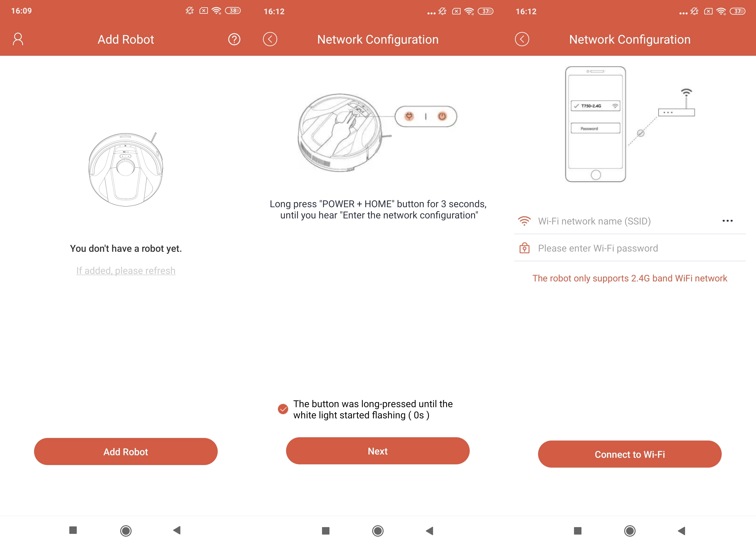Go back from the Wi-Fi setup screen
Viewport: 756px width, 546px height.
tap(522, 39)
